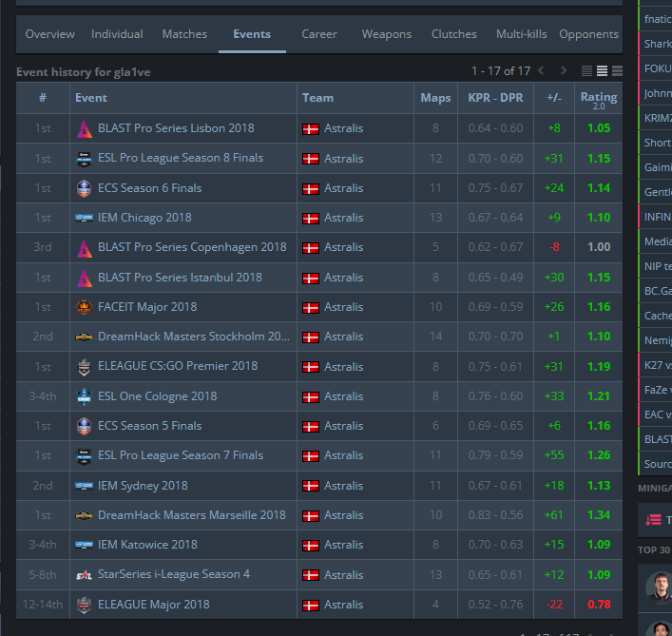
Task: Open Astralis team in ESL One Cologne row
Action: 344,396
